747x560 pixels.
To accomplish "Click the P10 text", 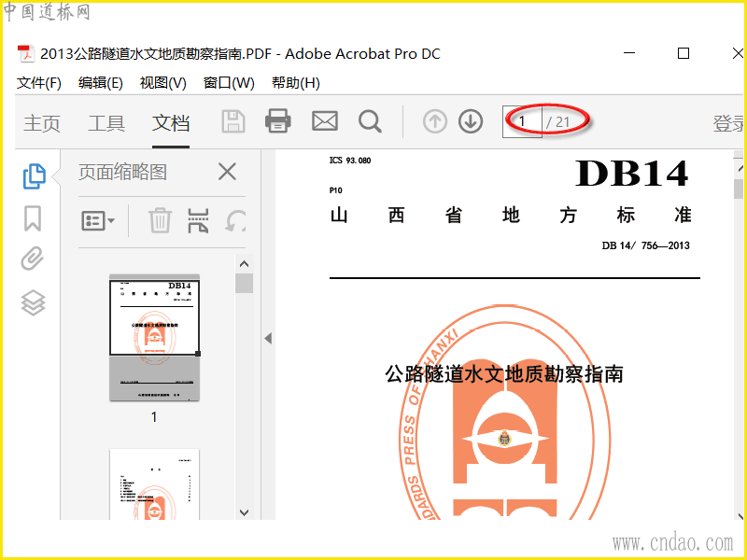I will pos(335,190).
